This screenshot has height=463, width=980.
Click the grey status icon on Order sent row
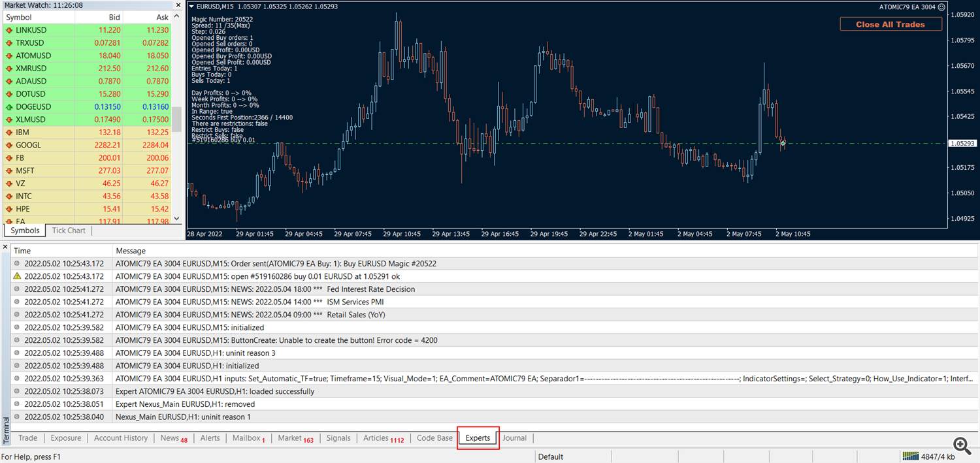[x=17, y=264]
